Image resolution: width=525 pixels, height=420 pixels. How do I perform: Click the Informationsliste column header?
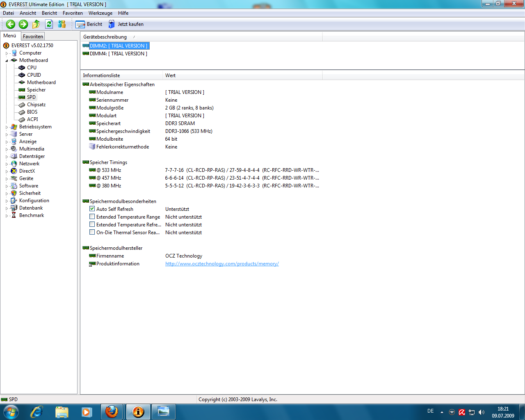[x=121, y=75]
